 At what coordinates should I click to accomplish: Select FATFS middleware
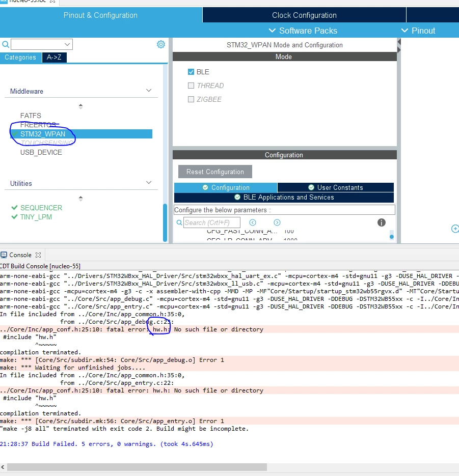[x=31, y=116]
